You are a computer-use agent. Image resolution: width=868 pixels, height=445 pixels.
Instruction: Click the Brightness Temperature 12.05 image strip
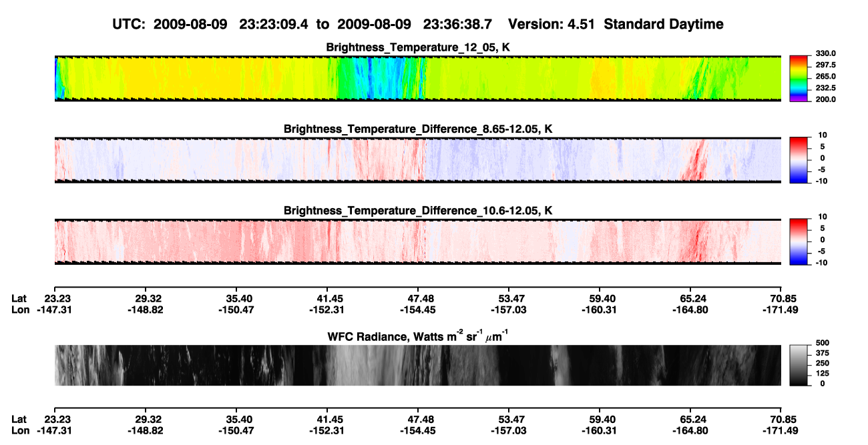(418, 79)
